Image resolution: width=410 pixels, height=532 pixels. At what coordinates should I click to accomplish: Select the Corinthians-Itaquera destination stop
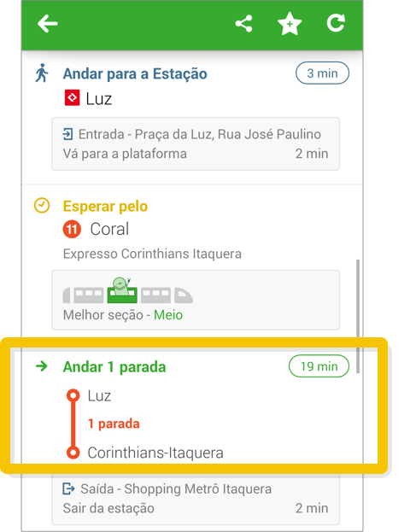(x=155, y=453)
